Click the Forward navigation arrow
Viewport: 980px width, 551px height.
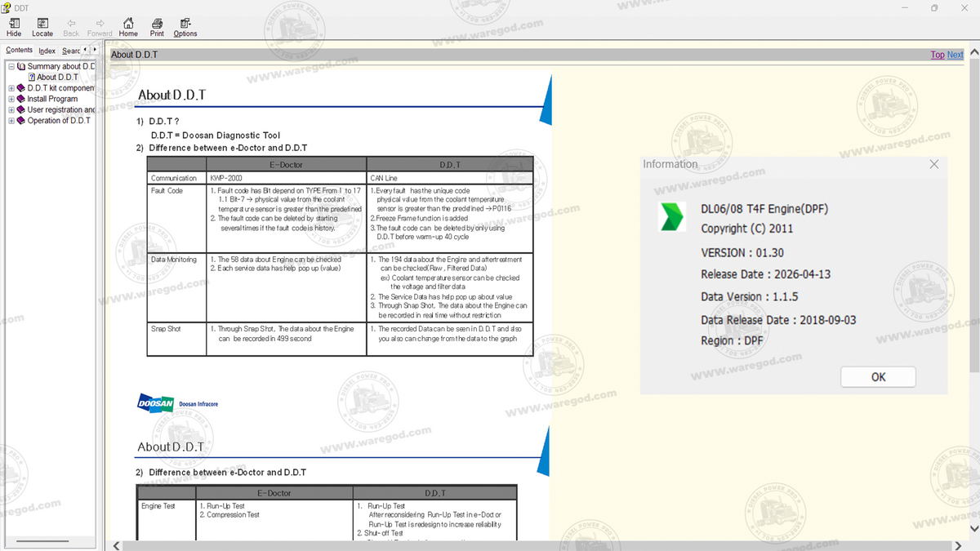[100, 23]
